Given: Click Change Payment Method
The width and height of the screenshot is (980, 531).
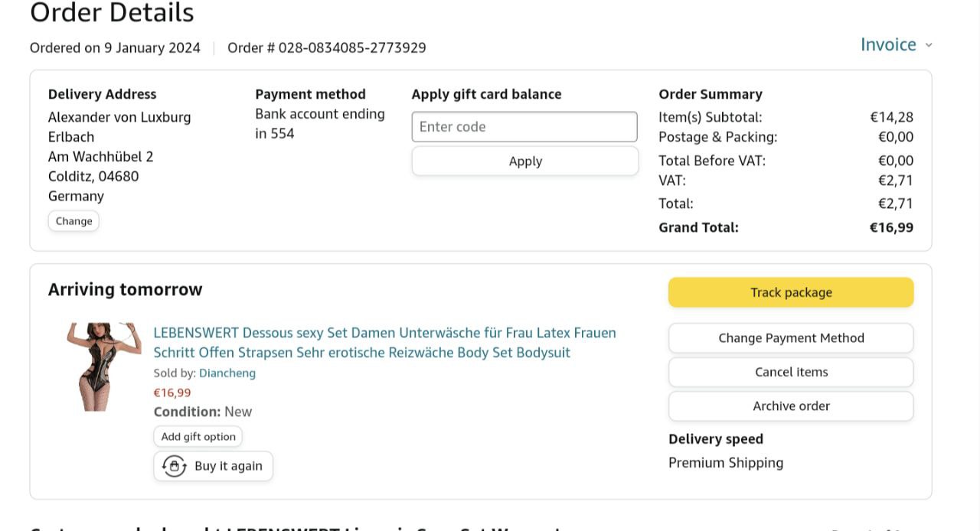Looking at the screenshot, I should tap(791, 338).
